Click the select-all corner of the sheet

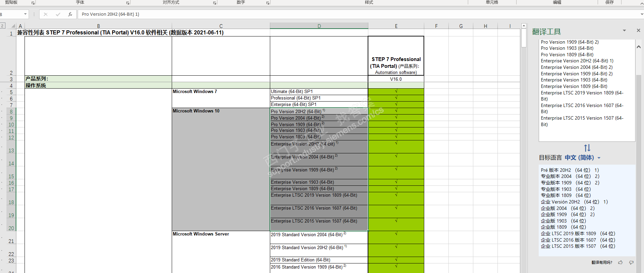[13, 26]
